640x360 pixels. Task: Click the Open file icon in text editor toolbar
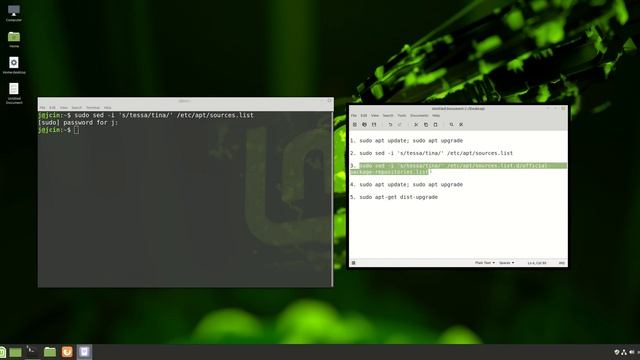(364, 124)
